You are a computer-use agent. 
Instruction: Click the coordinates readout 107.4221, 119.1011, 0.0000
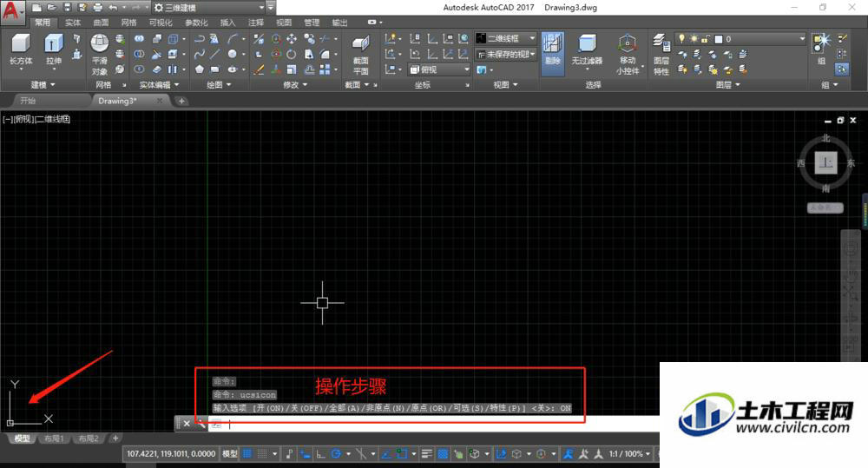(x=170, y=454)
